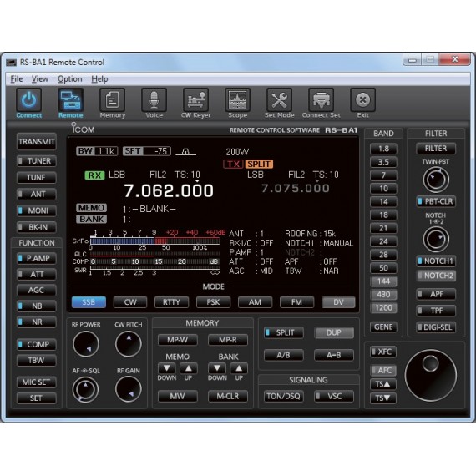
Task: Click the TRANSMIT button
Action: pos(37,142)
